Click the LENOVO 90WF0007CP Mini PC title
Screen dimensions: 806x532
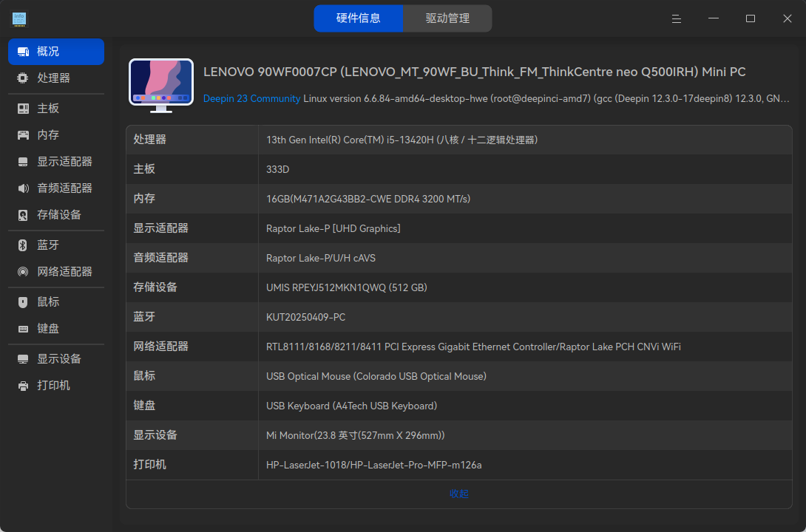[x=475, y=72]
